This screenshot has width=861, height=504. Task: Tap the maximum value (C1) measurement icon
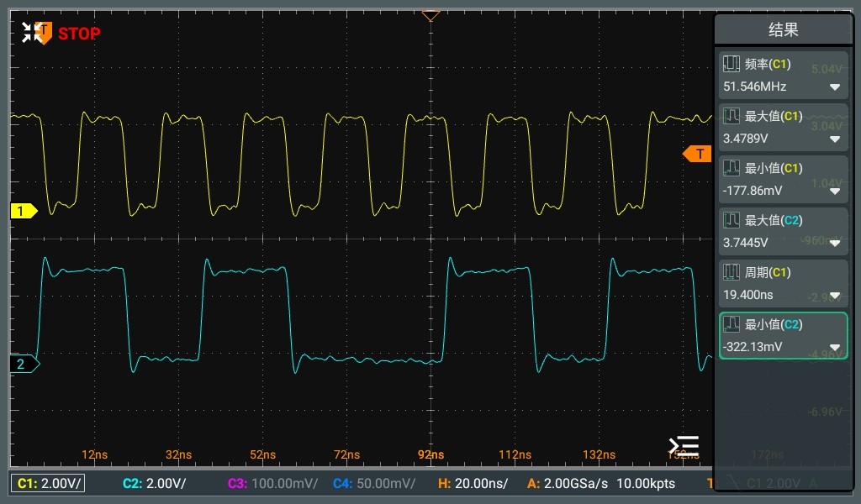click(x=732, y=116)
